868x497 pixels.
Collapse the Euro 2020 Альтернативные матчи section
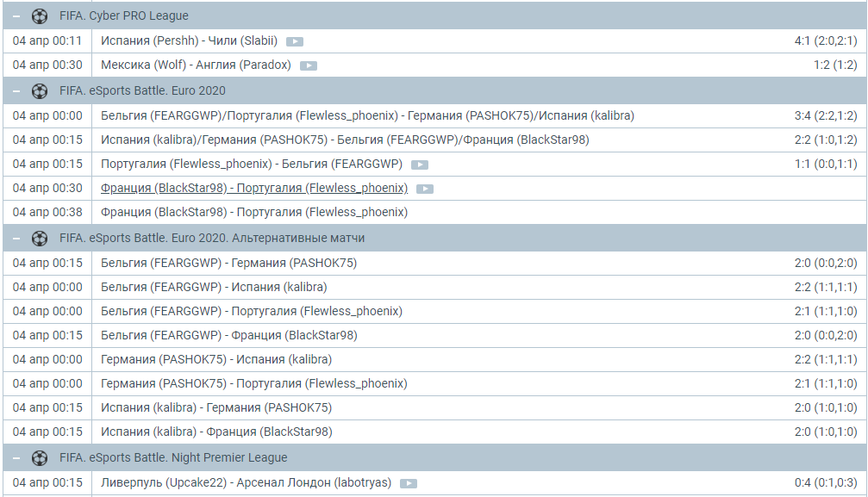pos(16,239)
